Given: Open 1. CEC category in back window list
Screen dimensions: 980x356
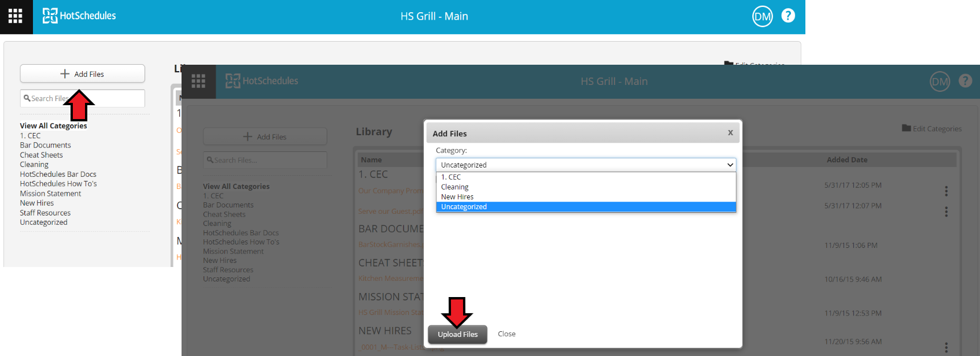Looking at the screenshot, I should tap(30, 135).
